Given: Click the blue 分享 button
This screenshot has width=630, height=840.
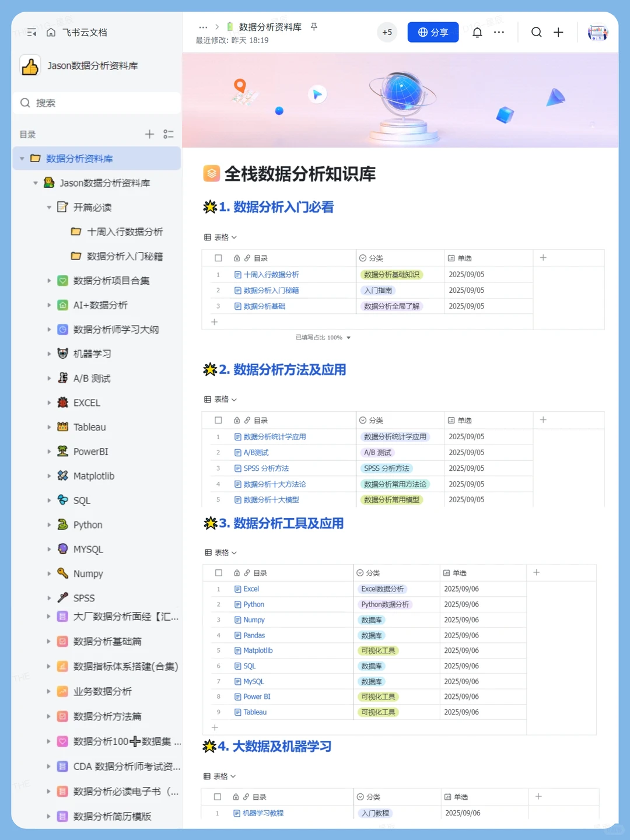Looking at the screenshot, I should [x=433, y=32].
